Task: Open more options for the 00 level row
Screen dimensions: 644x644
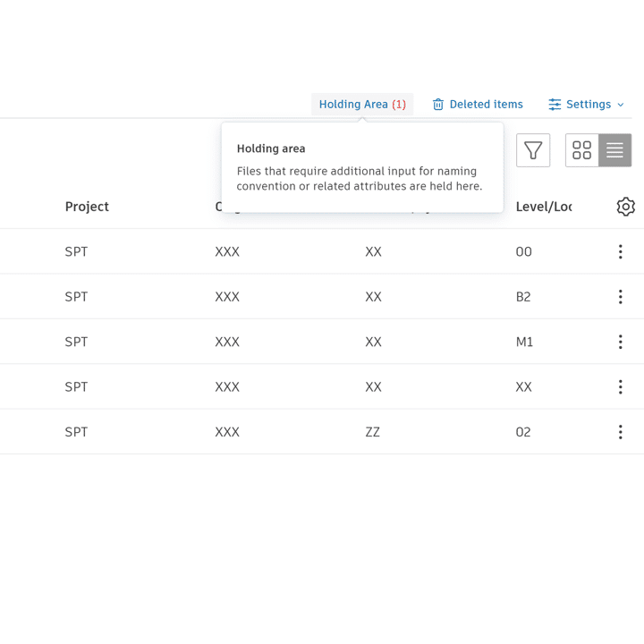Action: click(x=620, y=251)
